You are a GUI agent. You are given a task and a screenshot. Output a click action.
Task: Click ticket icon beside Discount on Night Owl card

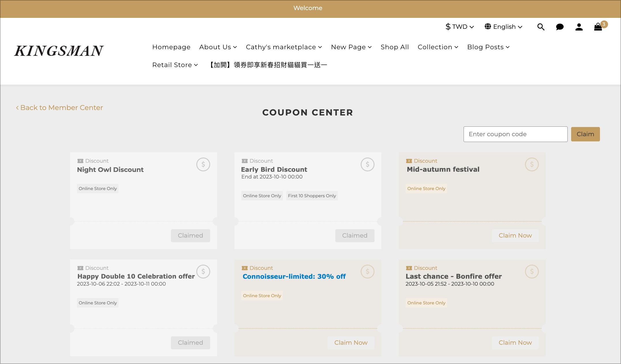click(80, 161)
